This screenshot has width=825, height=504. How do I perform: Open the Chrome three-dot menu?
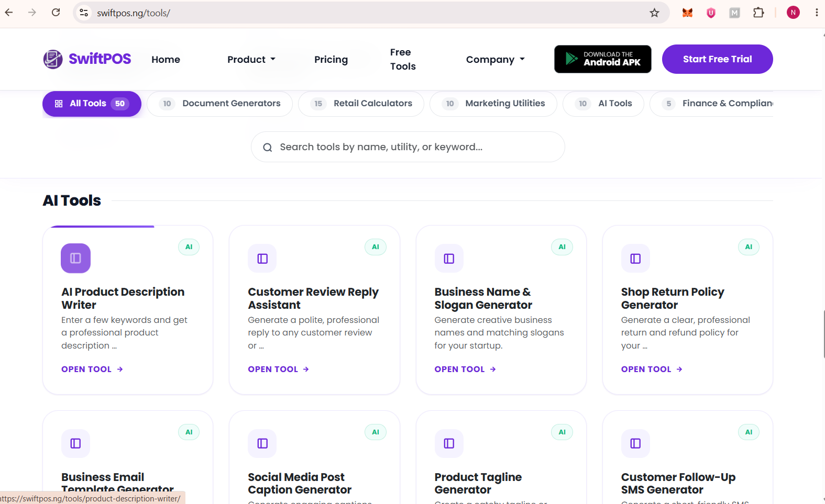click(816, 13)
